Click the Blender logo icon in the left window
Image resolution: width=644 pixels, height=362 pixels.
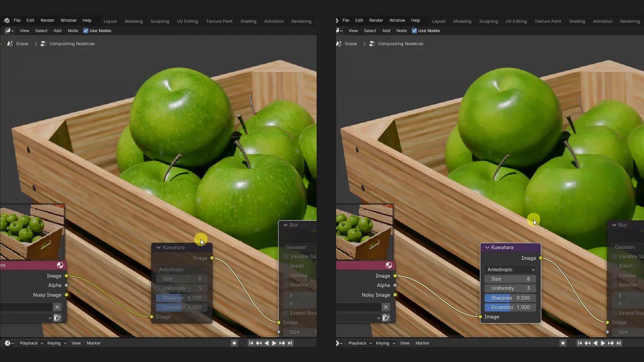coord(7,21)
